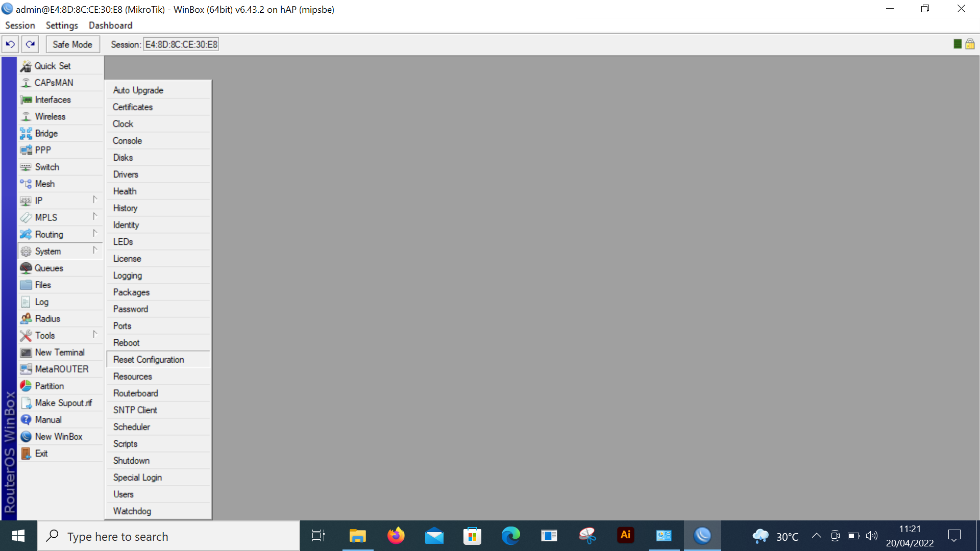980x551 pixels.
Task: Open CAPsMAN in sidebar
Action: click(61, 83)
